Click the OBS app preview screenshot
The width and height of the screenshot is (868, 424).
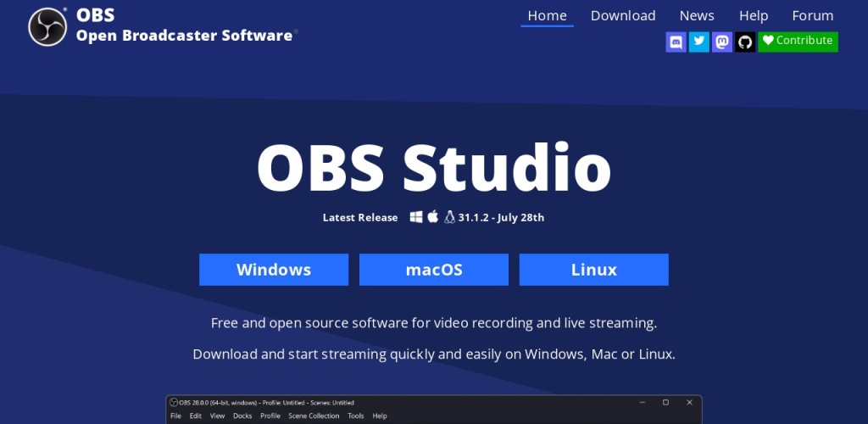coord(434,410)
